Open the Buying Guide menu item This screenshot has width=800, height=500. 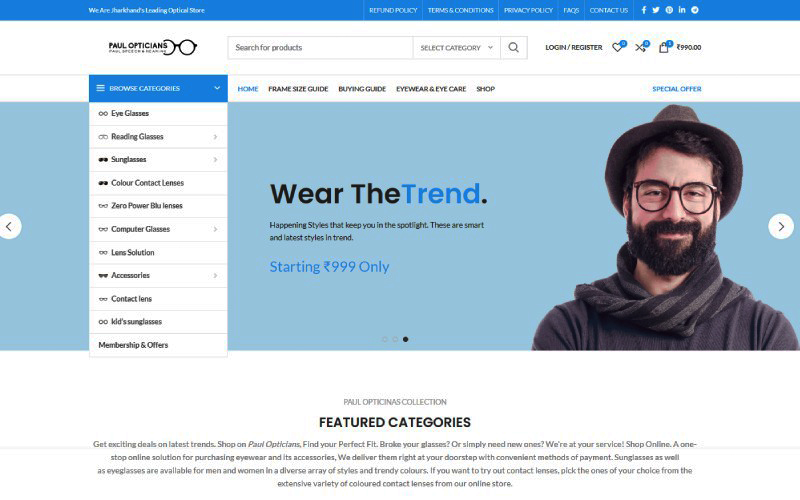pyautogui.click(x=362, y=89)
